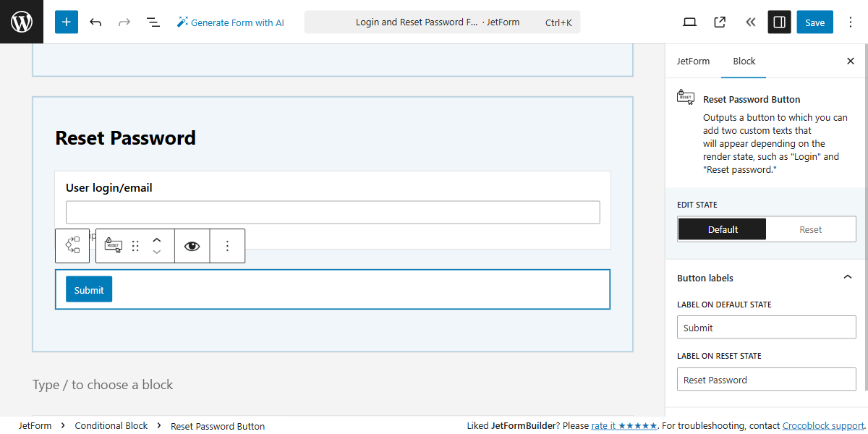Image resolution: width=868 pixels, height=434 pixels.
Task: Toggle the Settings sidebar panel icon
Action: (779, 22)
